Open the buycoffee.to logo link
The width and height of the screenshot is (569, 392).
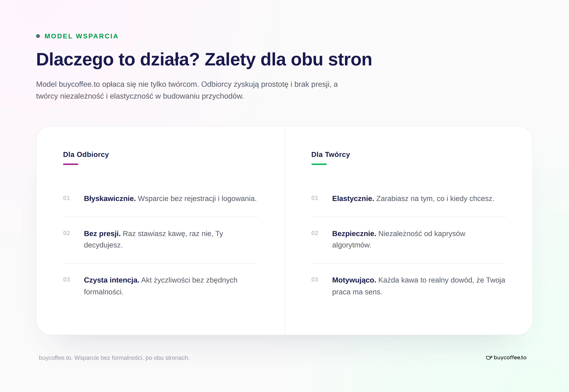[506, 358]
